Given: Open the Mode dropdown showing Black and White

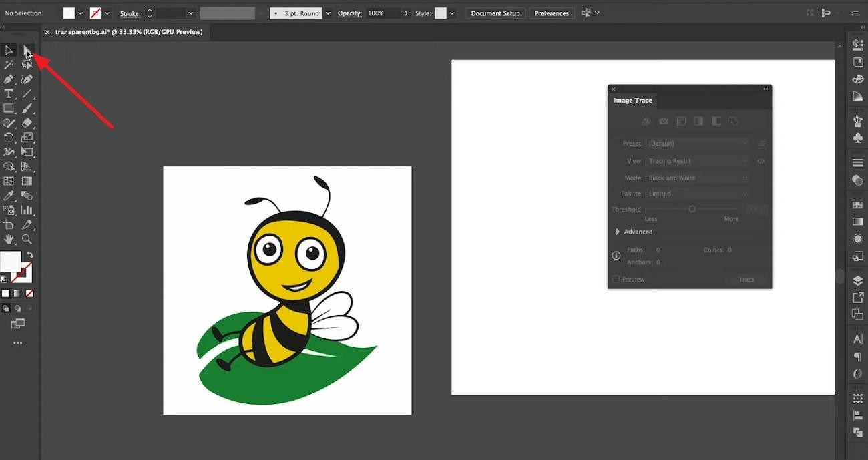Looking at the screenshot, I should [x=698, y=178].
